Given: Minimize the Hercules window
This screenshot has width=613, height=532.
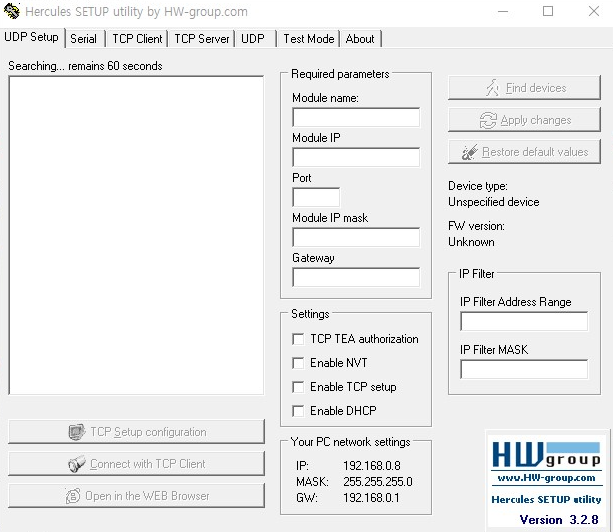Looking at the screenshot, I should click(503, 11).
